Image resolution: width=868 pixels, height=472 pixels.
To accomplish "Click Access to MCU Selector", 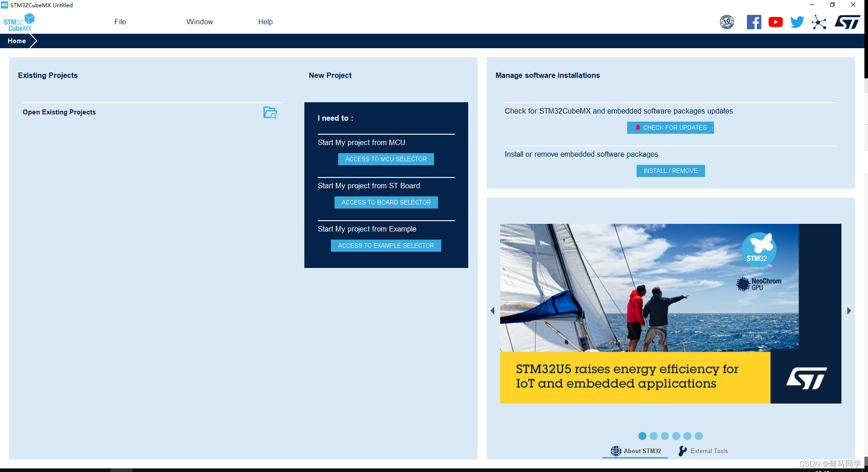I will [386, 159].
